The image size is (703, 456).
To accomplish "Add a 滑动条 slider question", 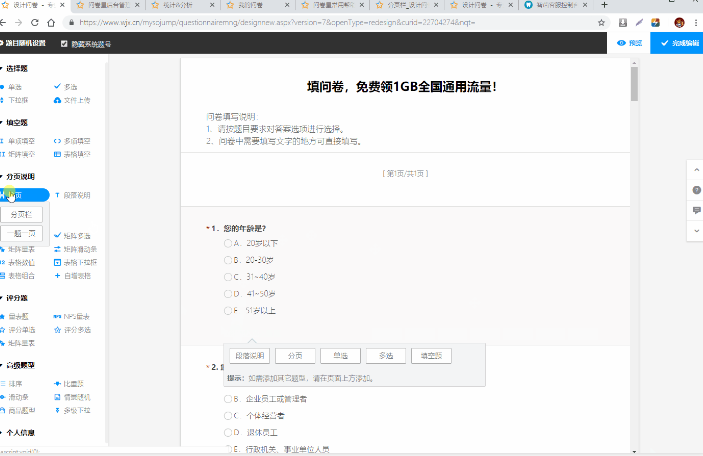I will point(14,397).
